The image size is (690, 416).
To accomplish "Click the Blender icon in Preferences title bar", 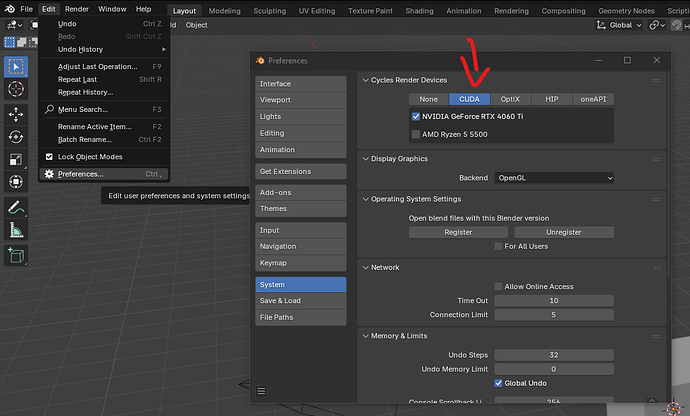I will coord(260,60).
